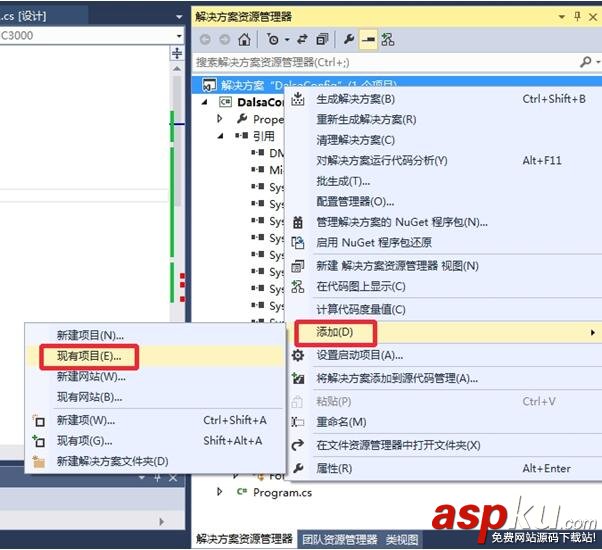This screenshot has width=602, height=550.
Task: Click the split editor handle icon
Action: pyautogui.click(x=177, y=53)
